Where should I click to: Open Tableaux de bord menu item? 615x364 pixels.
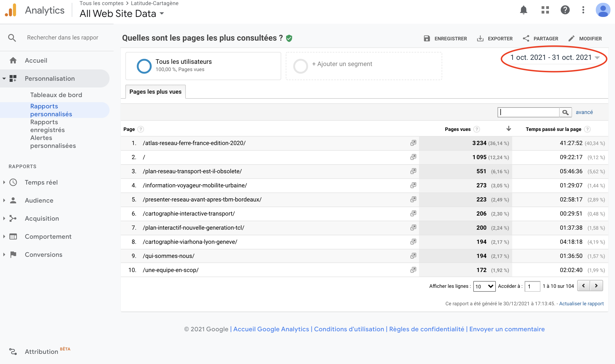click(56, 95)
